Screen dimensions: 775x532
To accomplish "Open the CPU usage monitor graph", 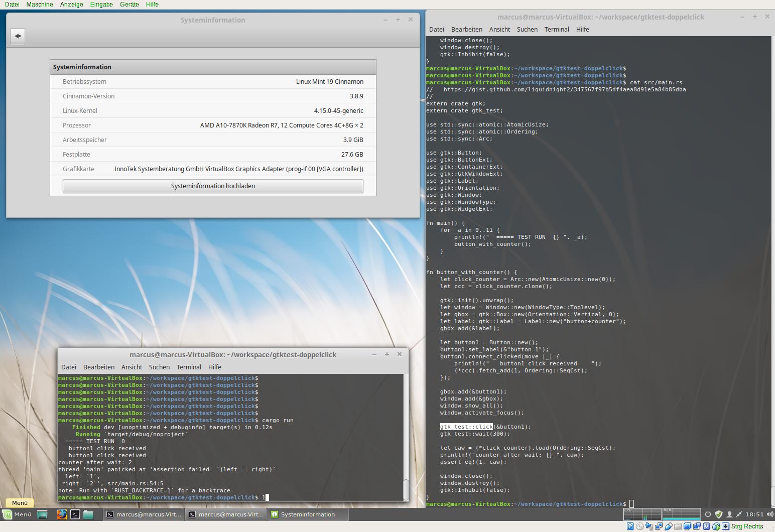I will coord(642,514).
